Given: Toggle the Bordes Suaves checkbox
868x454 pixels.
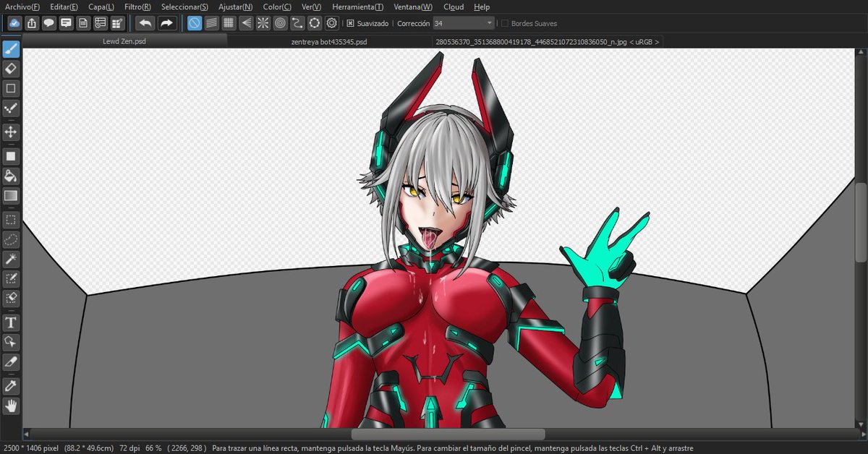Looking at the screenshot, I should point(505,23).
